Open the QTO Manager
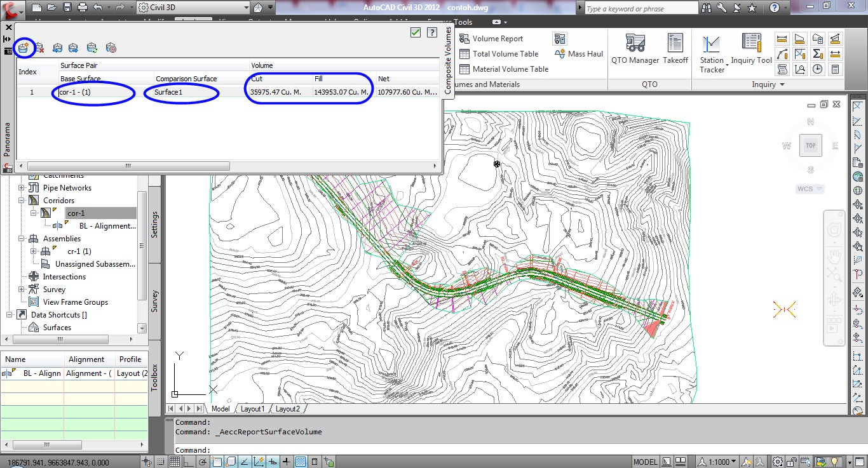The height and width of the screenshot is (468, 868). (635, 49)
